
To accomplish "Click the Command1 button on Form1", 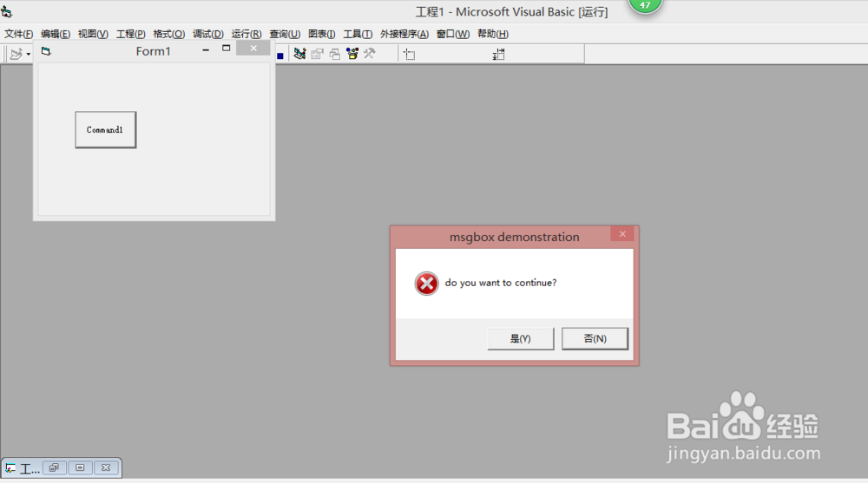I will (x=106, y=130).
